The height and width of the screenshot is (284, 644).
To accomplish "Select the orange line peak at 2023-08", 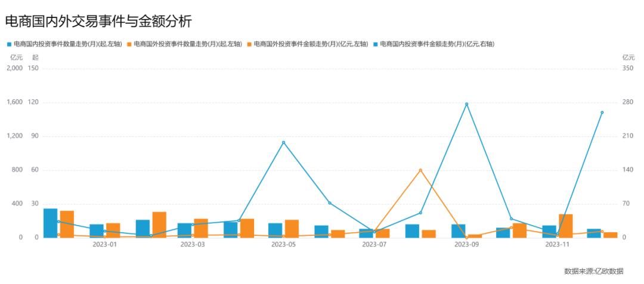I will point(420,170).
